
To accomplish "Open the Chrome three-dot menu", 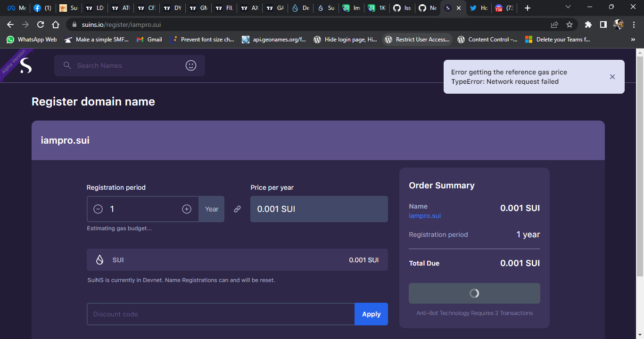I will tap(634, 24).
